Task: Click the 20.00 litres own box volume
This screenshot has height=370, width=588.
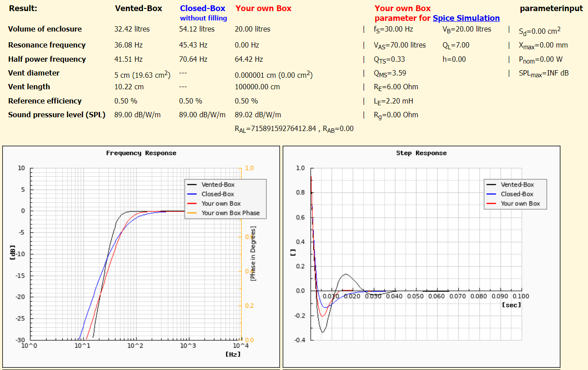Action: (252, 29)
